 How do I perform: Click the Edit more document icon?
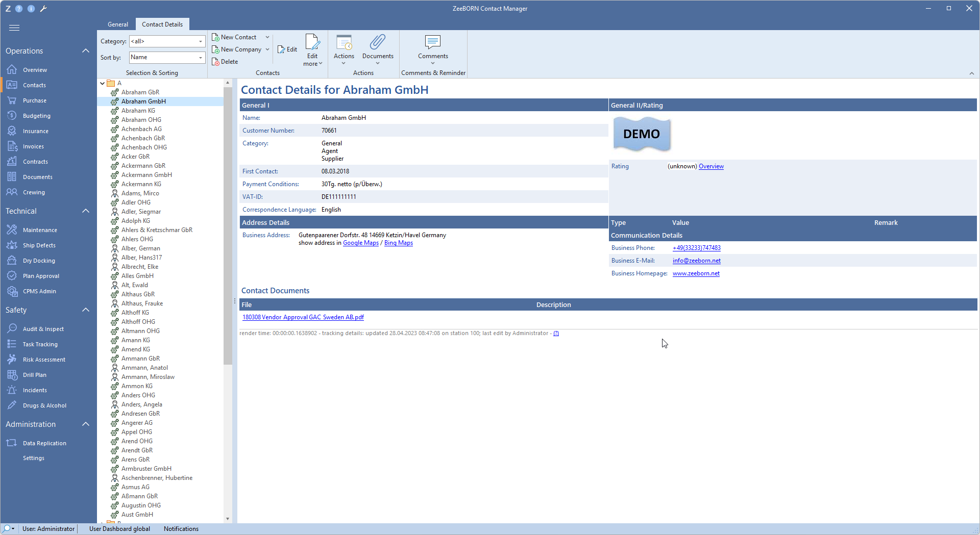point(312,43)
